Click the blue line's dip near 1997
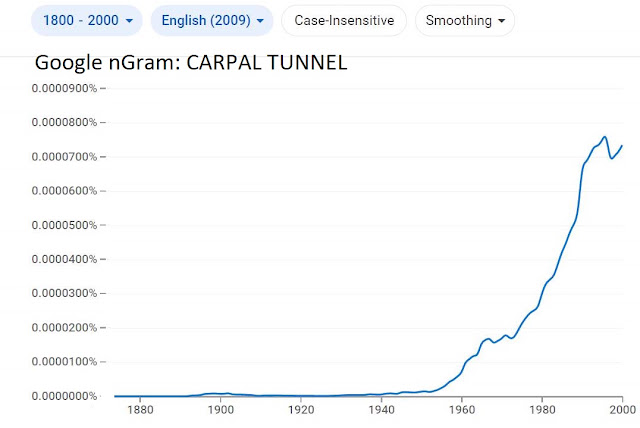Screen dimensions: 640x428 (x=611, y=158)
